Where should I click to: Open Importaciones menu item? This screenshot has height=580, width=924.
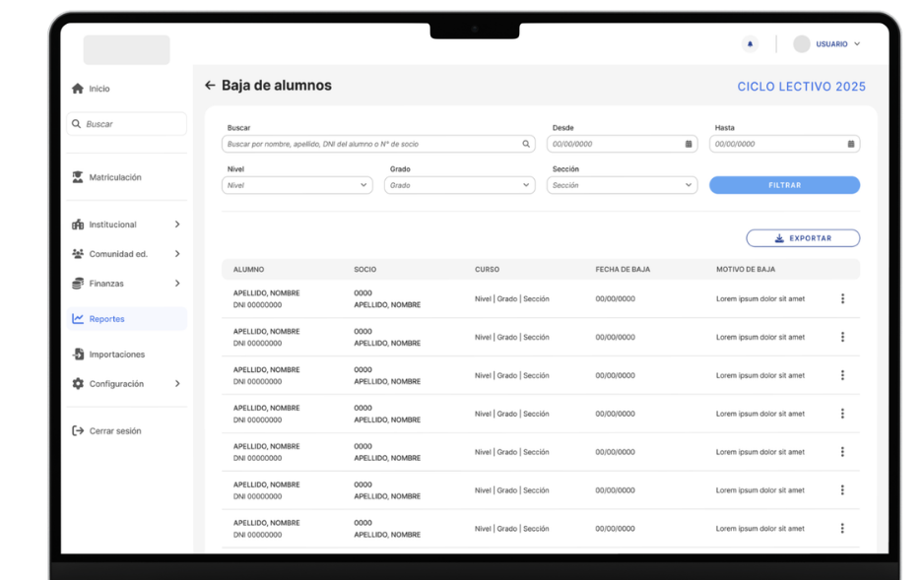click(116, 354)
